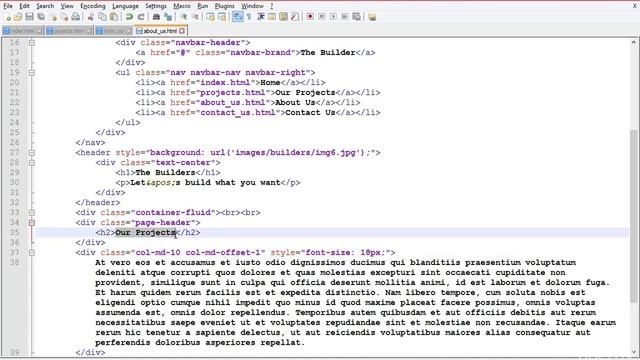Click the scrollbar down arrow
The width and height of the screenshot is (640, 360).
[633, 352]
